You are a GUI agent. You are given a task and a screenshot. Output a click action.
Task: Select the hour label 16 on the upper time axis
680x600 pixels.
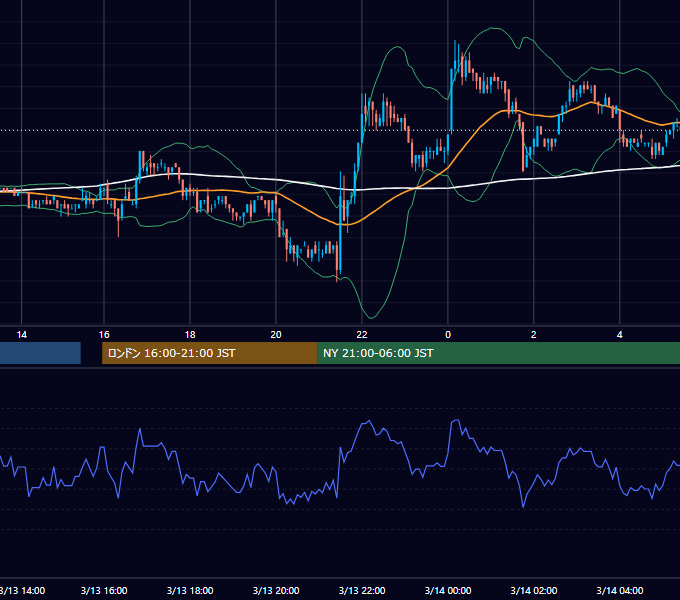104,335
